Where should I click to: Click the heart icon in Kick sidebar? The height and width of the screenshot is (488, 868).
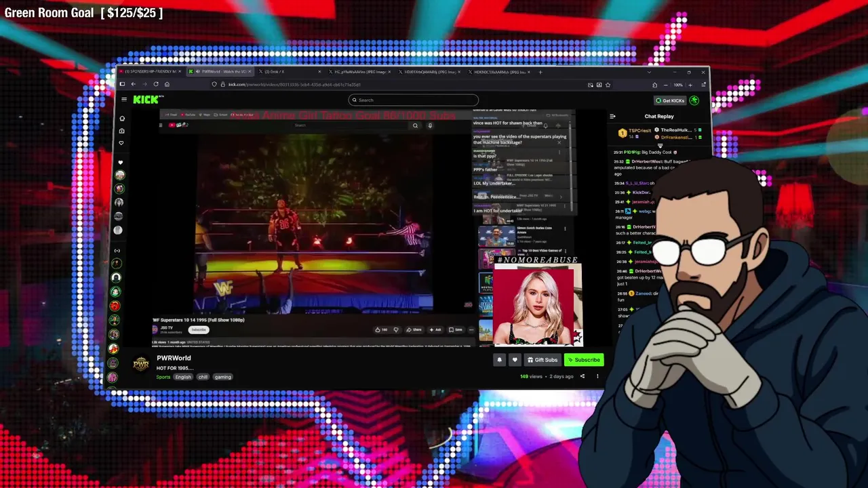click(x=121, y=143)
